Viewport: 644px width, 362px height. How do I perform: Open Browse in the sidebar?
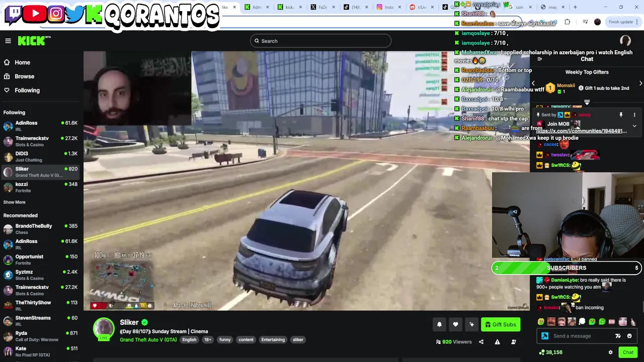24,76
